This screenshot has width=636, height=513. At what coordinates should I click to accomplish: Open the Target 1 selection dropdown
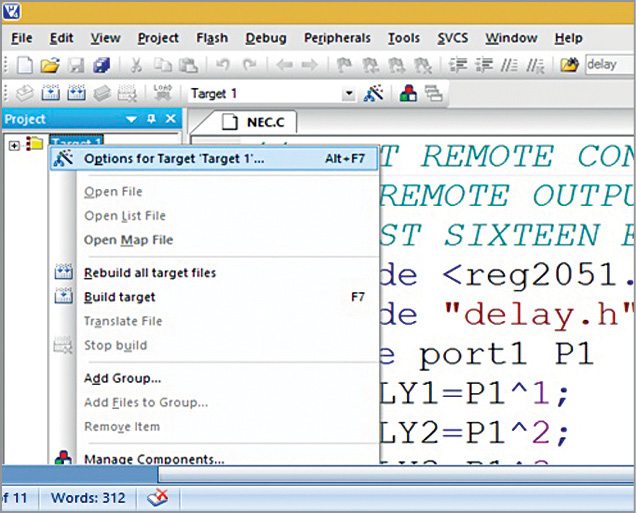tap(348, 94)
